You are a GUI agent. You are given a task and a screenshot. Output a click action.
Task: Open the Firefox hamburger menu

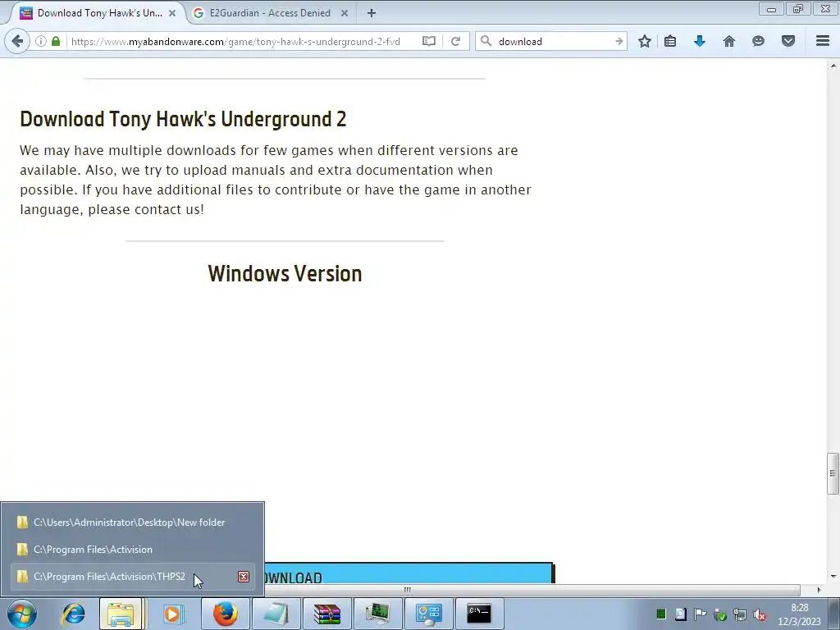(x=823, y=41)
